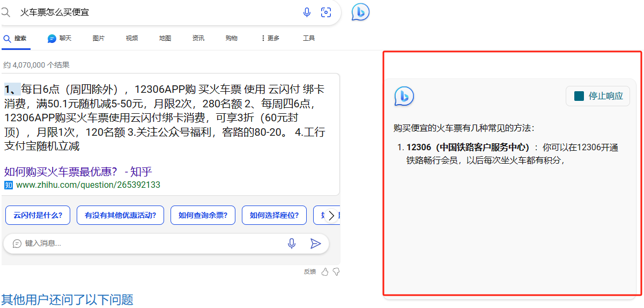Choose suggestion 云闪付是什么?
The image size is (644, 308).
[38, 215]
